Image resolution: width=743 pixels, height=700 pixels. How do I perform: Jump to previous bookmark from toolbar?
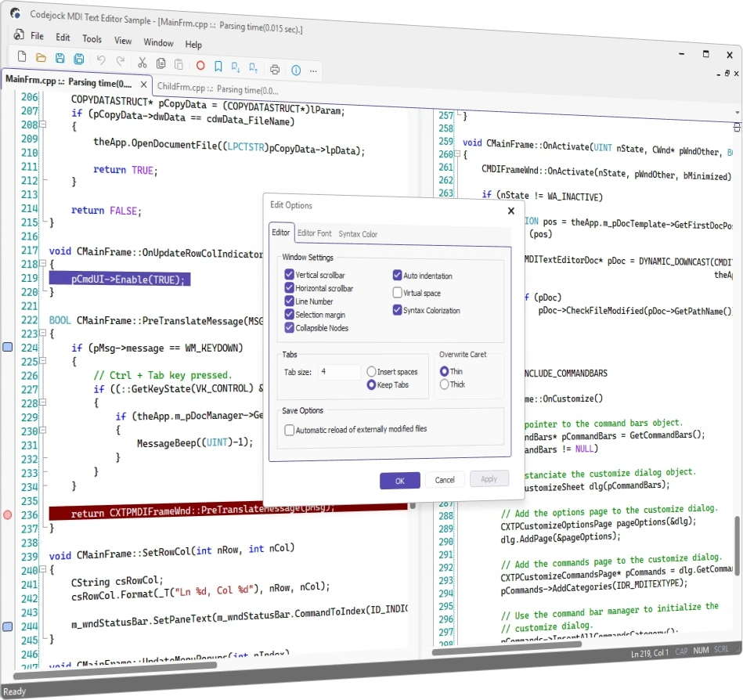[x=254, y=68]
